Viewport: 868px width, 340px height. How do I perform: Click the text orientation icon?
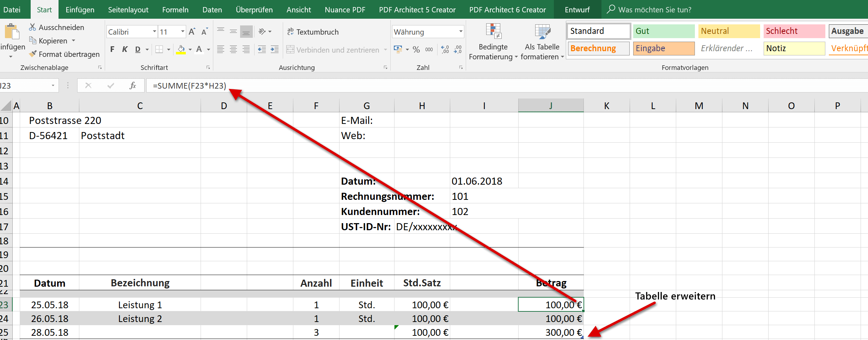(262, 31)
